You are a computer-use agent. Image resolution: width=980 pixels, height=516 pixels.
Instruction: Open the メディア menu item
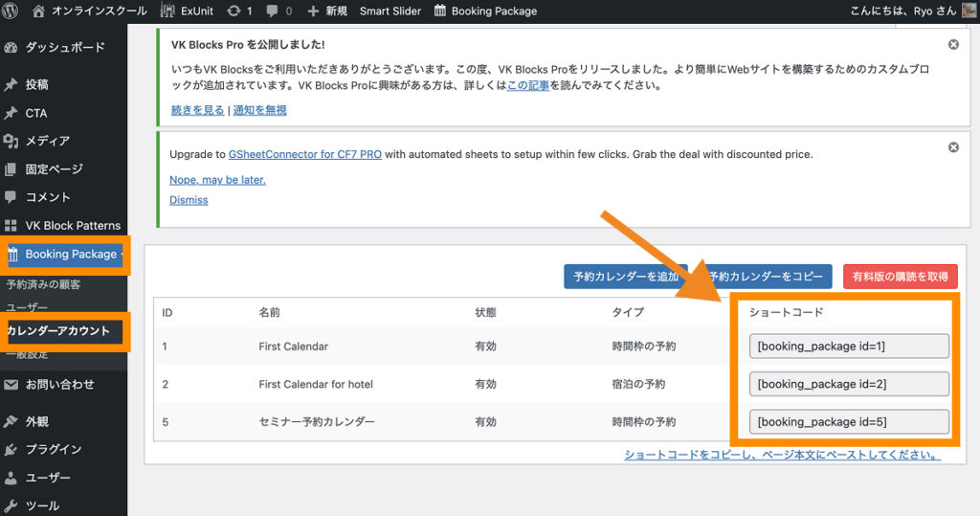(x=47, y=141)
